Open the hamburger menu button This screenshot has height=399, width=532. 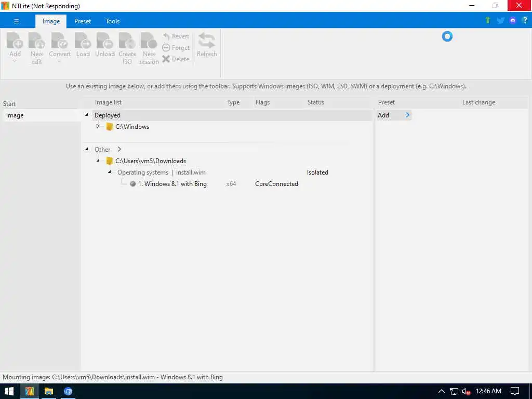pos(16,21)
